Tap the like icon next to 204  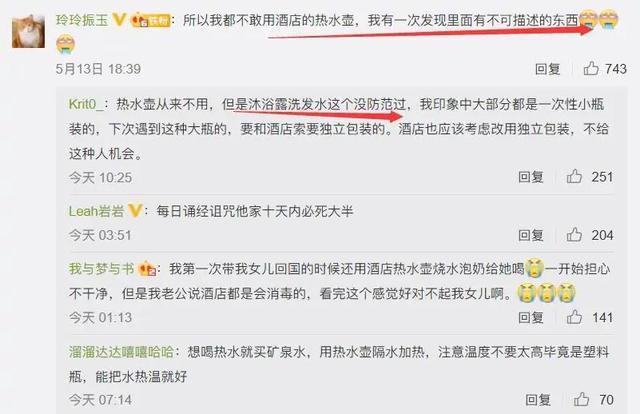tap(574, 235)
